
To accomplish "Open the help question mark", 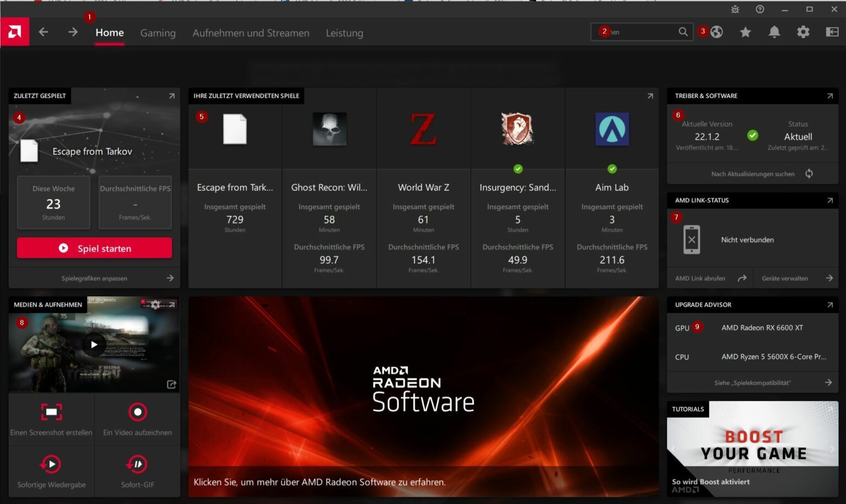I will [x=760, y=9].
